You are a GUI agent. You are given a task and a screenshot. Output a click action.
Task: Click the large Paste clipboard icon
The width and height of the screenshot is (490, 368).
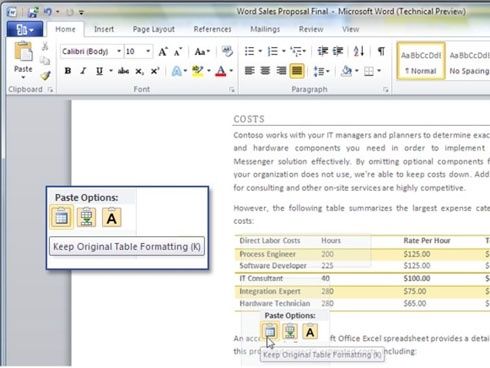click(x=23, y=52)
